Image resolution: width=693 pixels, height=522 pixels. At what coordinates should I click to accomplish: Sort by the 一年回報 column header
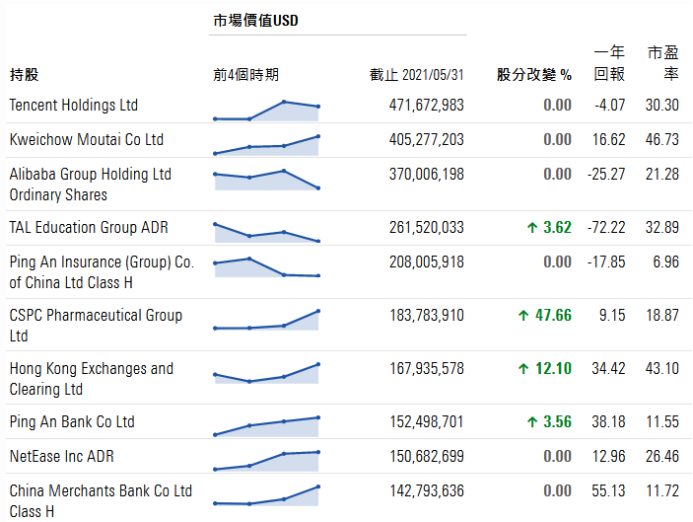click(609, 63)
